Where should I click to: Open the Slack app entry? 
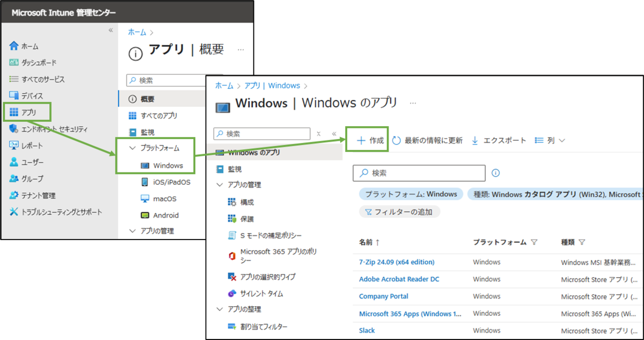tap(367, 330)
